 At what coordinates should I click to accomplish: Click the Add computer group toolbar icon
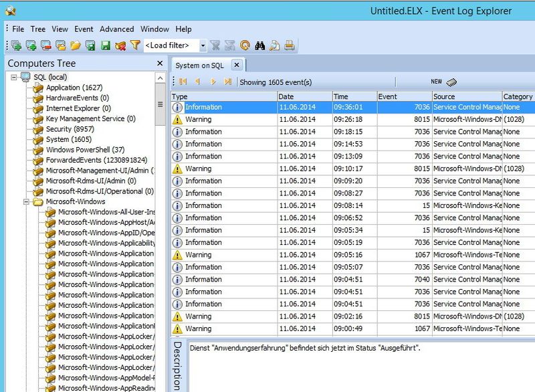(16, 45)
